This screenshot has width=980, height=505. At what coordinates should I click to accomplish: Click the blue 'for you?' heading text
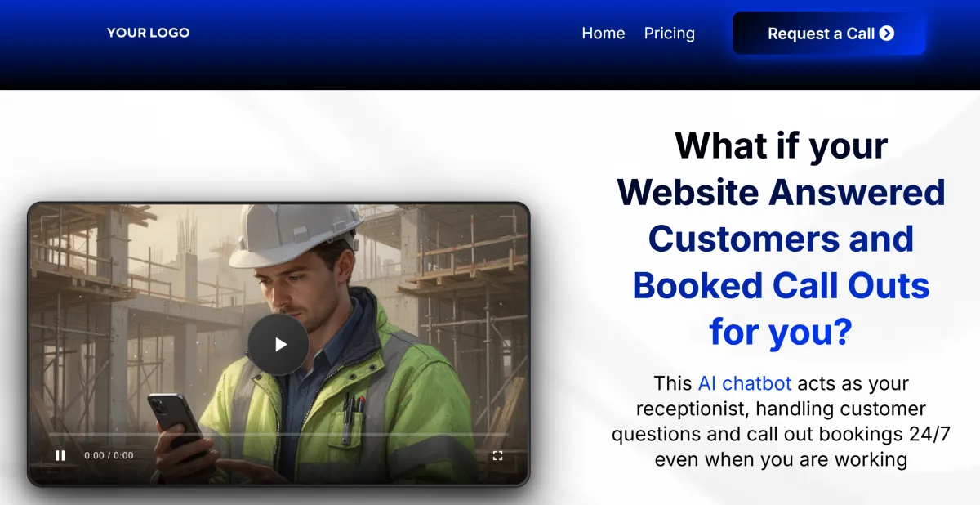782,333
